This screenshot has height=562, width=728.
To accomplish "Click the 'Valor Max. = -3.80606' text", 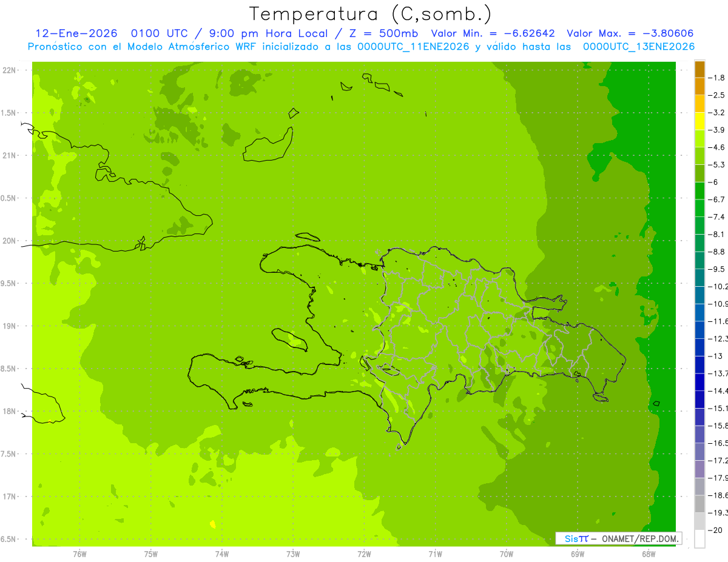I will [x=630, y=33].
